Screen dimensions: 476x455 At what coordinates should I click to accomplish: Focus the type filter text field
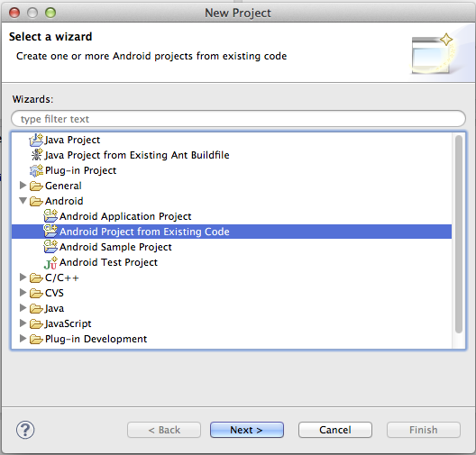click(x=238, y=119)
